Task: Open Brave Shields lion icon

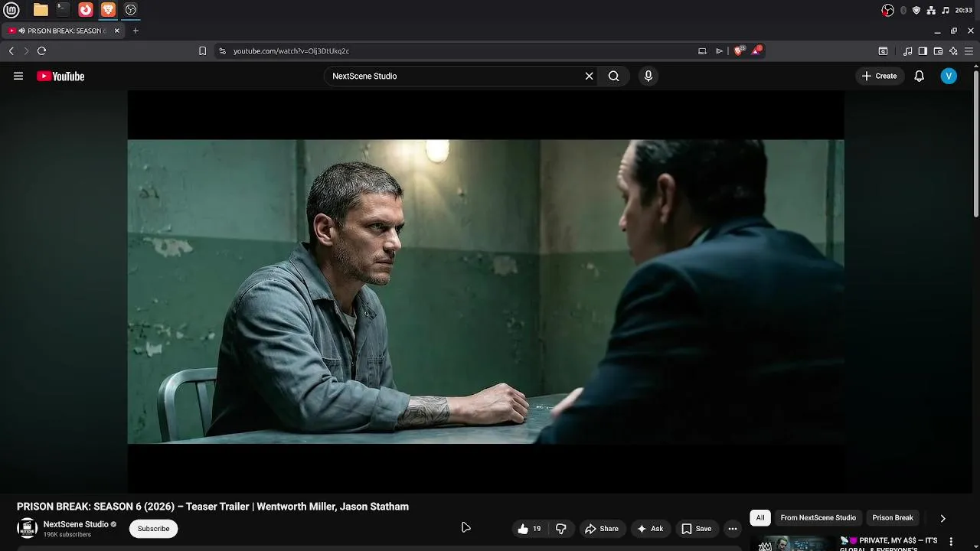Action: point(739,51)
